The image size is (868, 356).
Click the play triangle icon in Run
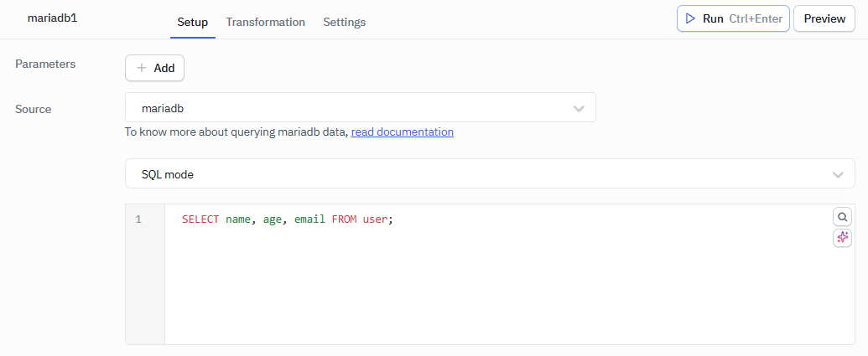click(x=690, y=18)
